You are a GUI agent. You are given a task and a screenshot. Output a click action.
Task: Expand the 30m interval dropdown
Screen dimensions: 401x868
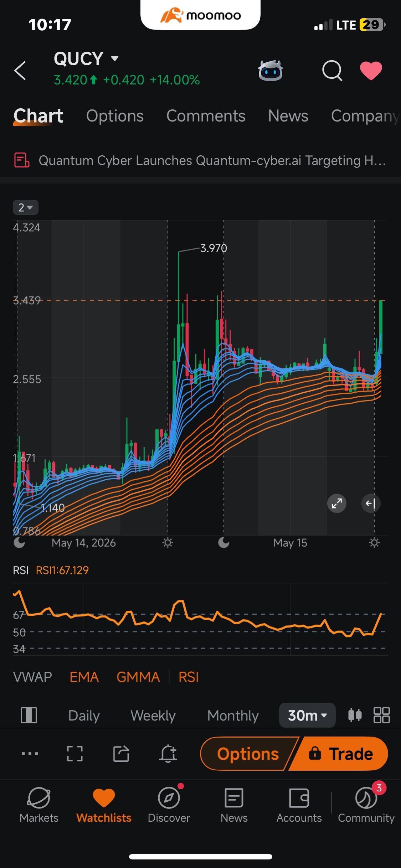coord(307,715)
